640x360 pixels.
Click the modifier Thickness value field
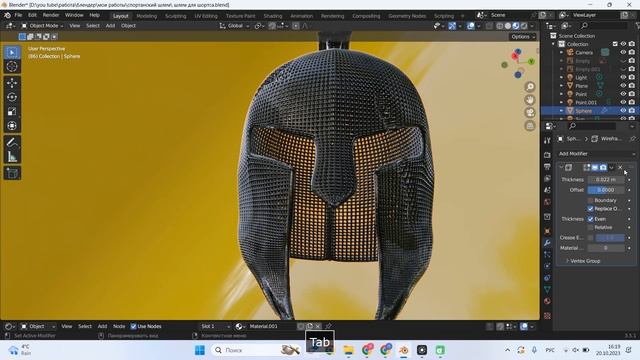[x=606, y=180]
